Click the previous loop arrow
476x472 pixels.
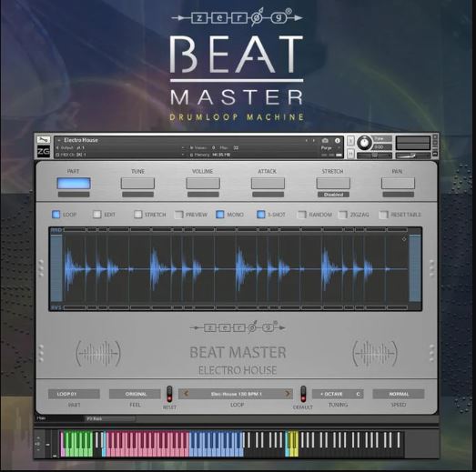pos(186,394)
